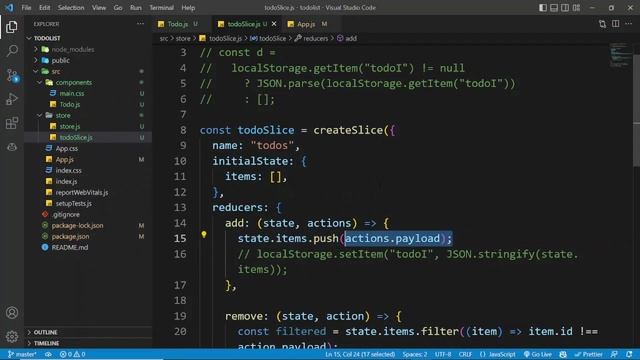Open index.css in explorer

click(69, 171)
